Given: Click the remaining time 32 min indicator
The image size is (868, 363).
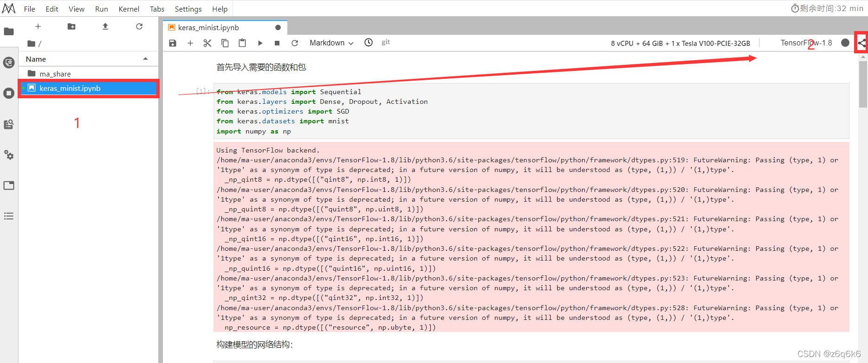Looking at the screenshot, I should click(827, 8).
